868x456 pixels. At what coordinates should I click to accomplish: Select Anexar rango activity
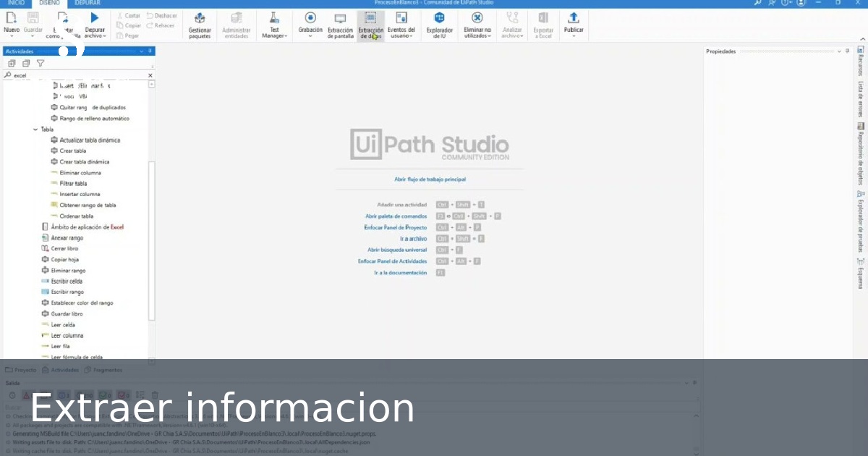click(62, 237)
